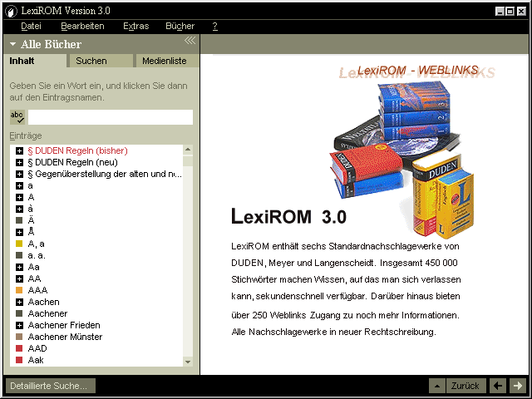Click the colored square icon beside Ä
Viewport: 532px width, 399px height.
(19, 220)
